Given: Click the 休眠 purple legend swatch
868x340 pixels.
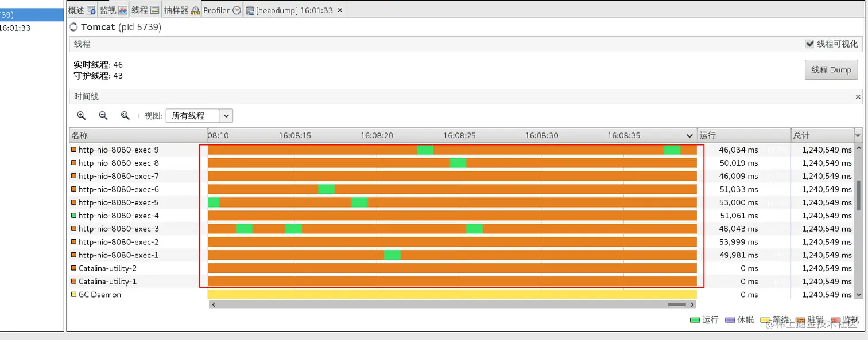Looking at the screenshot, I should click(x=731, y=320).
